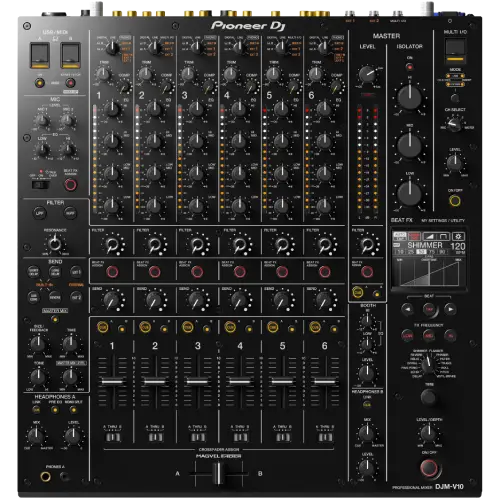Toggle the Beat FX ON/OFF button

pos(429,468)
